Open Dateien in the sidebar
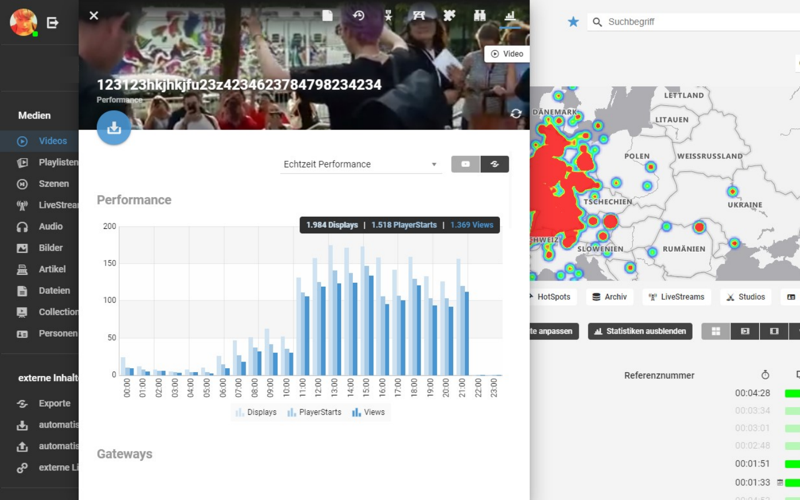Viewport: 800px width, 500px height. pyautogui.click(x=39, y=291)
